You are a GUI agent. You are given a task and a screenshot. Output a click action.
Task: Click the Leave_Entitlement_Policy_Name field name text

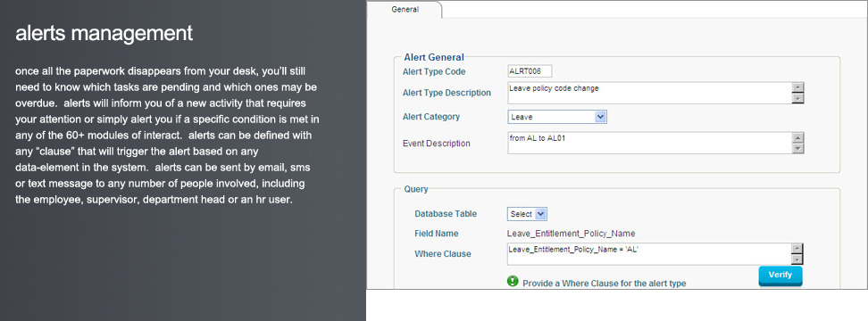coord(572,234)
